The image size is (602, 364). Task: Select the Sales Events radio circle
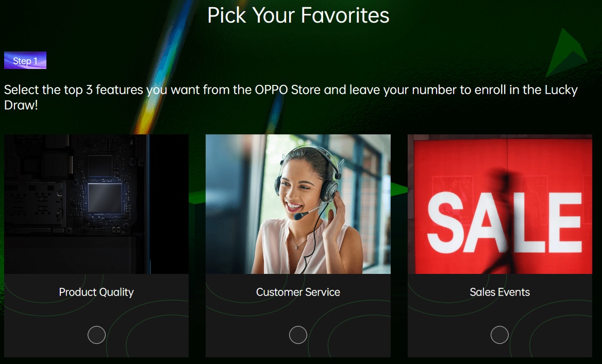point(499,335)
